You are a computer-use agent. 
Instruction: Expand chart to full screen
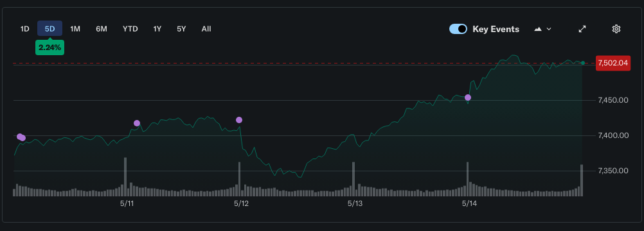[x=582, y=29]
